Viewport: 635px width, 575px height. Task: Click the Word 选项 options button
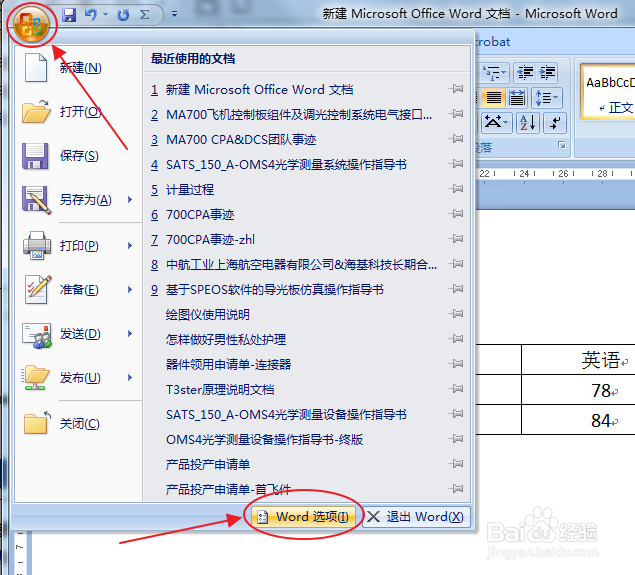coord(303,517)
